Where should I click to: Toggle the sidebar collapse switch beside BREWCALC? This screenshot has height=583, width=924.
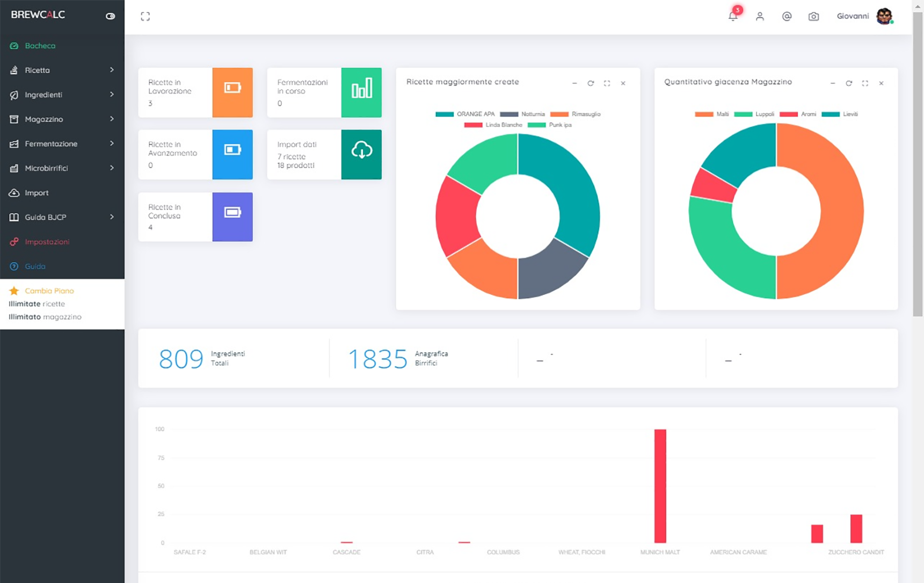coord(110,16)
